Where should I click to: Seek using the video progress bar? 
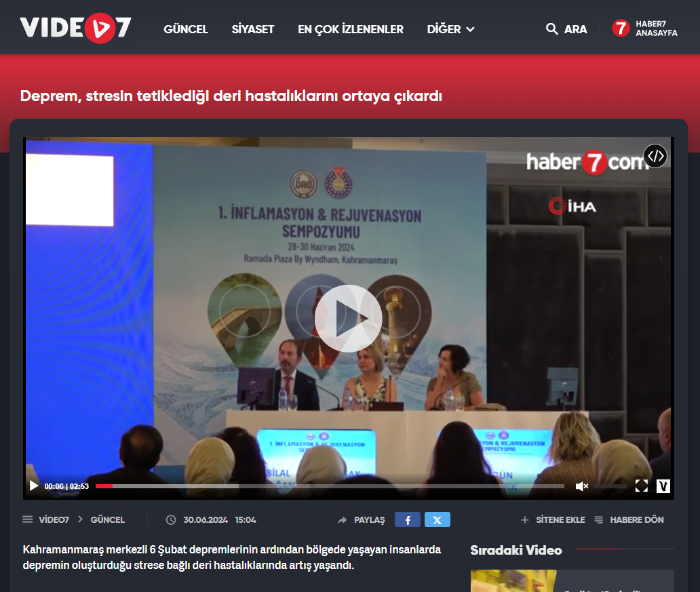[x=329, y=486]
